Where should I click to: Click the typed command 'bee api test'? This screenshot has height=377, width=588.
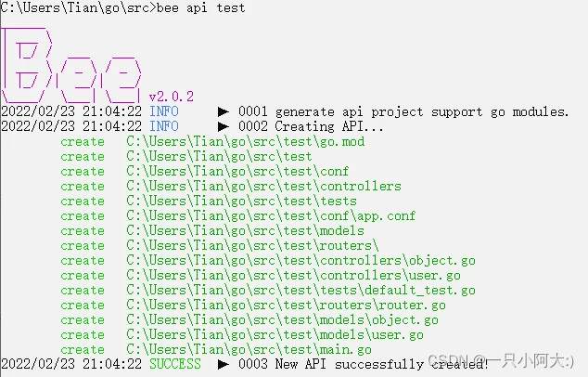pos(200,7)
